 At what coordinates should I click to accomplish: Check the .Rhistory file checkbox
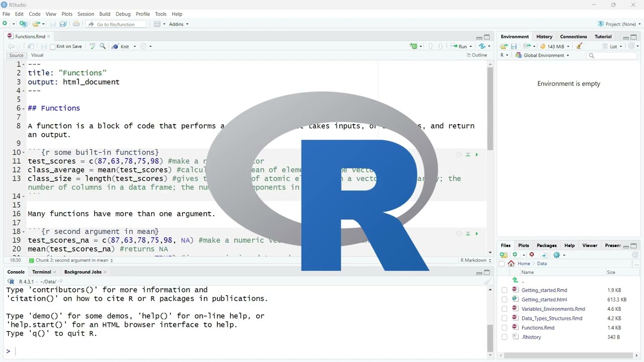pos(504,337)
